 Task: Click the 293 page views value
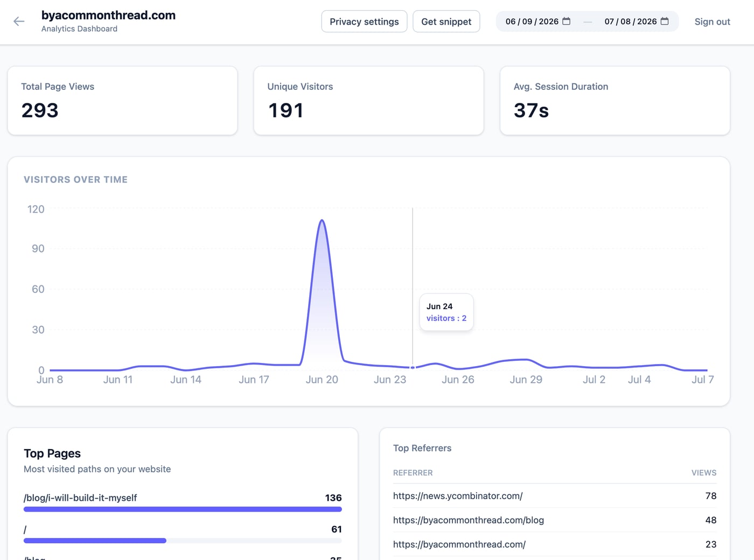pos(40,110)
